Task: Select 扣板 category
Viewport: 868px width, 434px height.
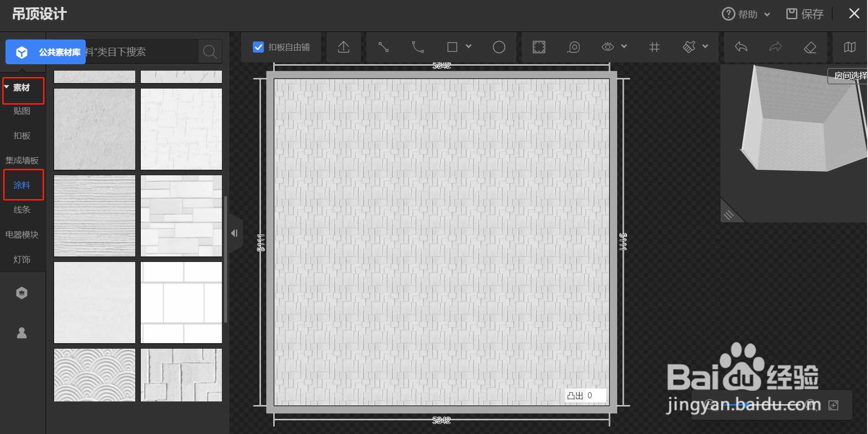Action: pos(22,136)
